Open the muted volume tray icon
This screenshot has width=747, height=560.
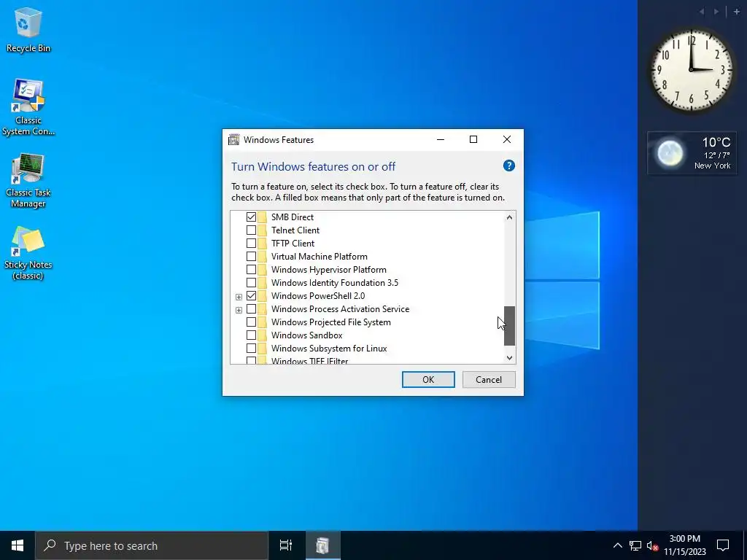652,545
